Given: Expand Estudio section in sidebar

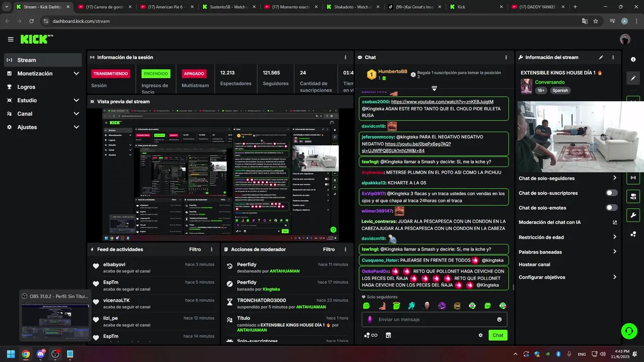Looking at the screenshot, I should pos(76,101).
